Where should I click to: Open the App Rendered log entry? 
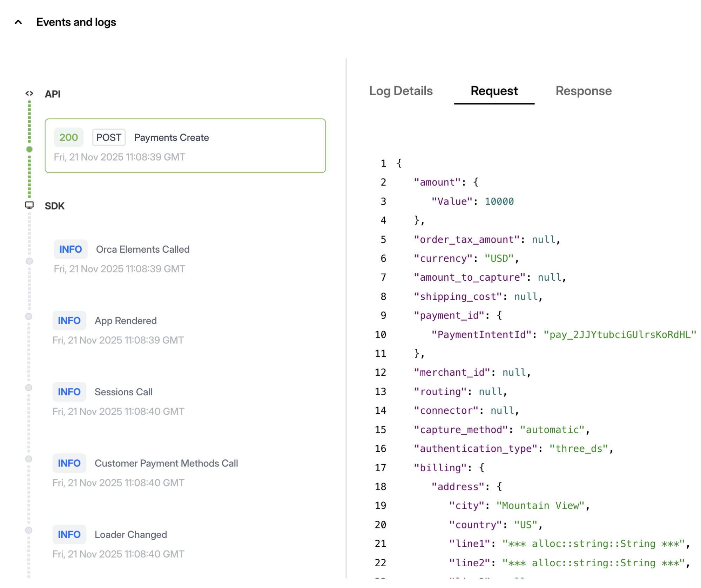(x=126, y=321)
